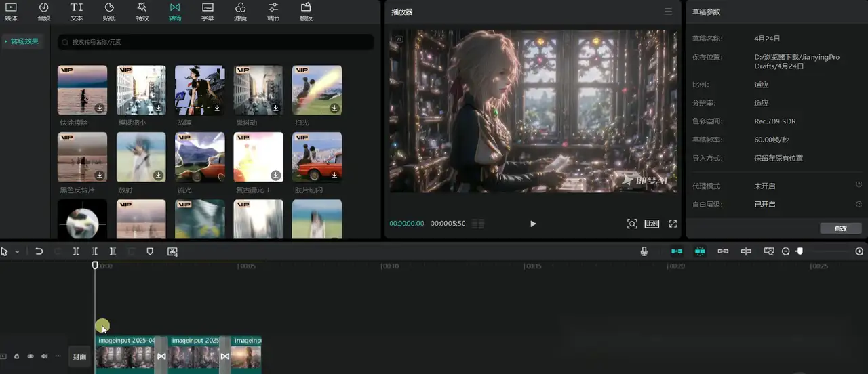Click the fullscreen preview icon in player

[673, 224]
